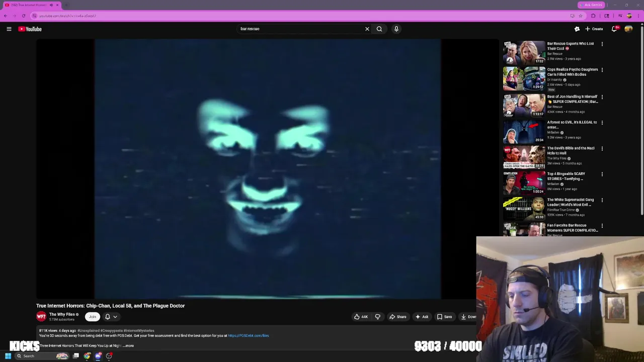Click the video player to pause

coord(268,169)
